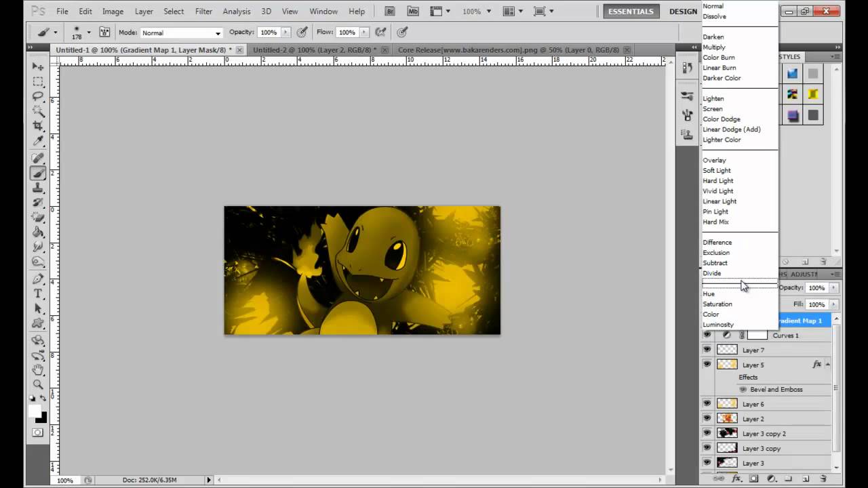This screenshot has width=868, height=488.
Task: Launch Adobe Bridge from application bar
Action: click(x=389, y=11)
